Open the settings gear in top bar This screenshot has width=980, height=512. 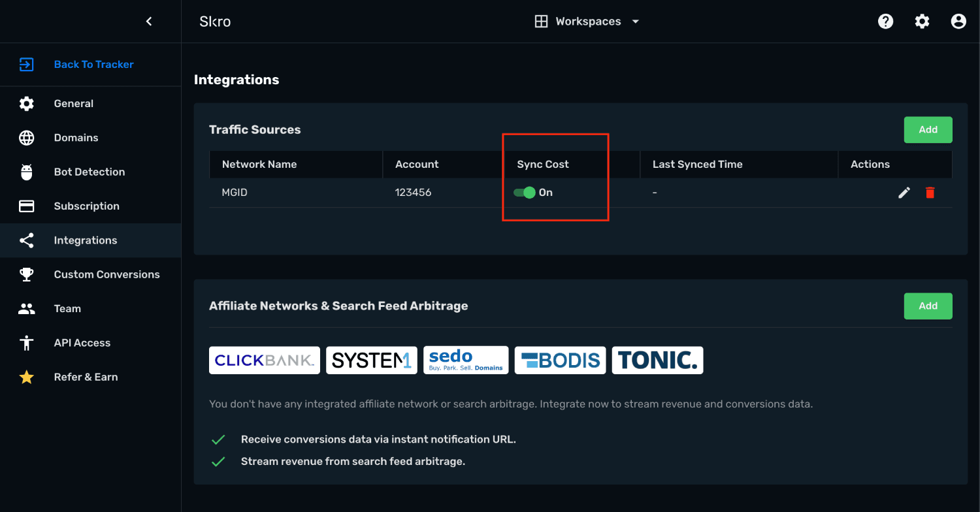pyautogui.click(x=922, y=22)
